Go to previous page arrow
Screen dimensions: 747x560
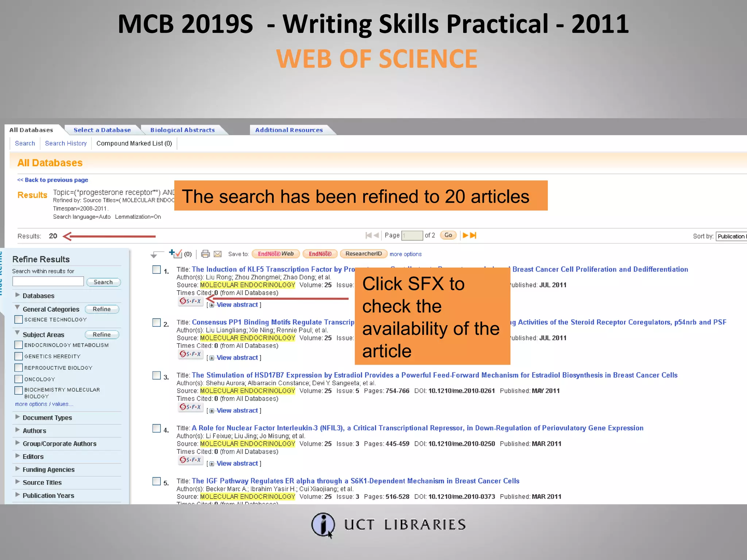[376, 236]
